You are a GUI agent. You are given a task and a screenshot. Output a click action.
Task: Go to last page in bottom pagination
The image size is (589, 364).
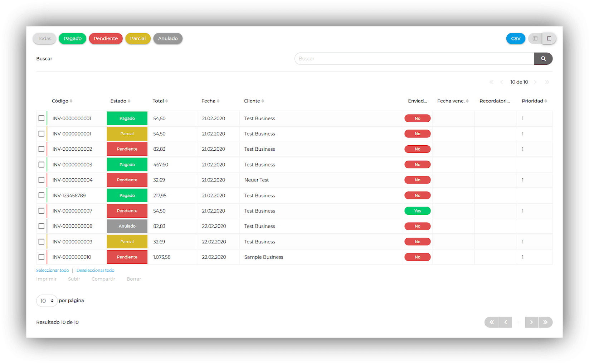[x=545, y=322]
